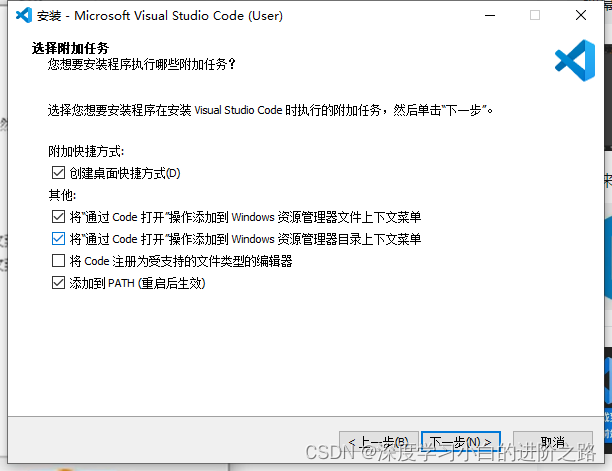
Task: Click the title "安装 - Microsoft Visual Studio Code (User)"
Action: click(160, 16)
